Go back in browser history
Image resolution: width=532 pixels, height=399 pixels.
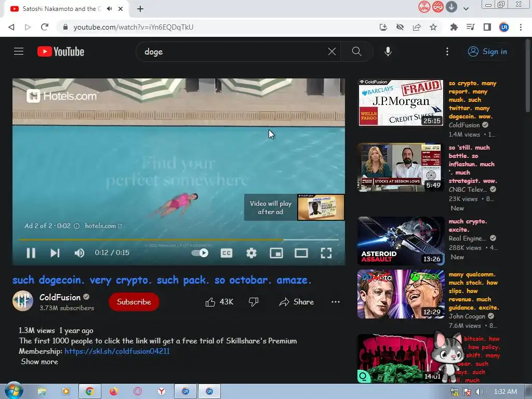pos(11,27)
